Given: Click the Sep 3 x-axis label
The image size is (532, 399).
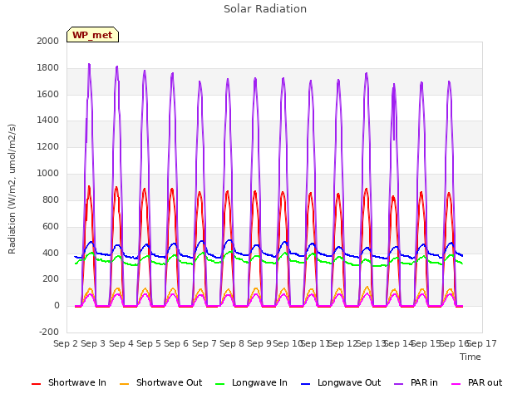Looking at the screenshot, I should (x=93, y=343).
